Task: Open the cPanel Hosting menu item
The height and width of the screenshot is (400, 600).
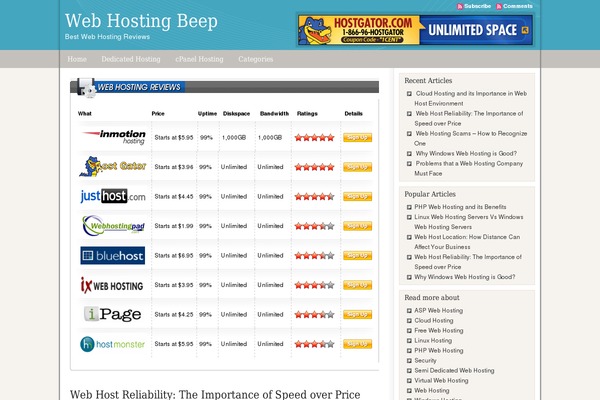Action: (x=199, y=59)
